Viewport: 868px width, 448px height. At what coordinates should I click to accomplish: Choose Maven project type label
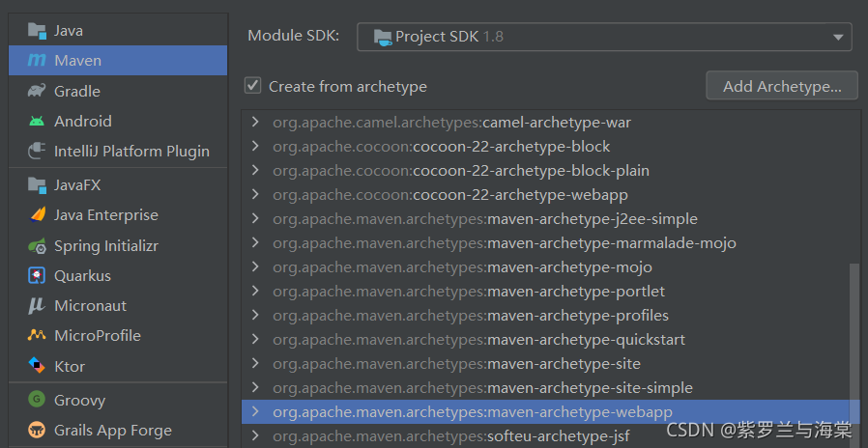pos(78,60)
